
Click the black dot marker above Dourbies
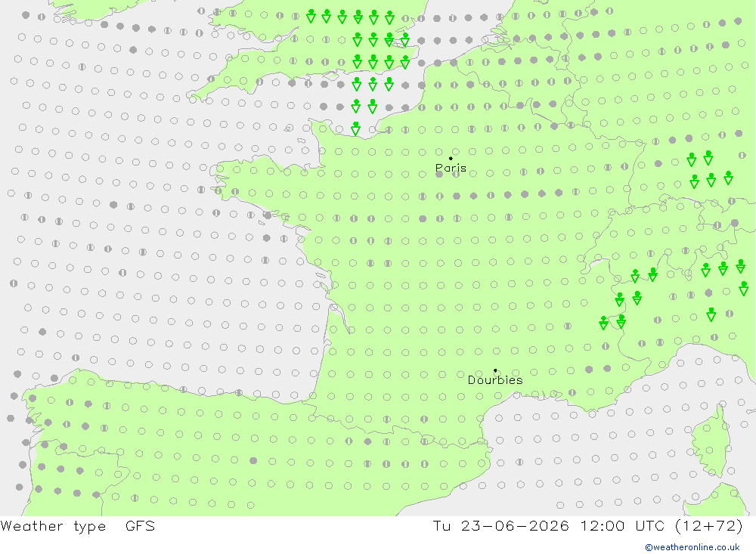tap(495, 370)
